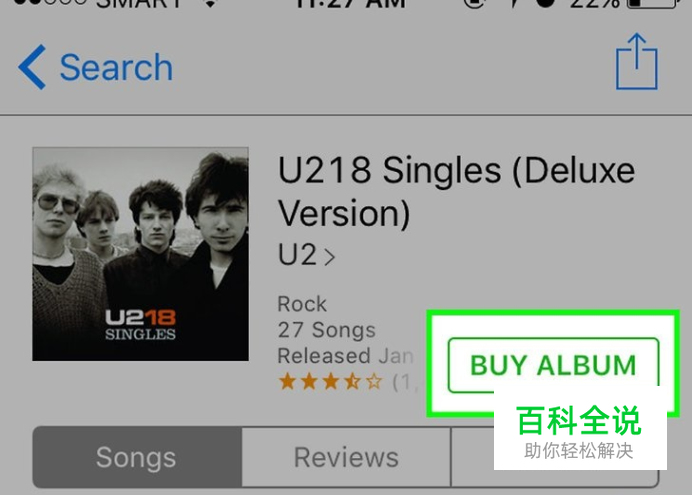Viewport: 692px width, 495px height.
Task: Tap the BUY ALBUM button
Action: pos(553,365)
